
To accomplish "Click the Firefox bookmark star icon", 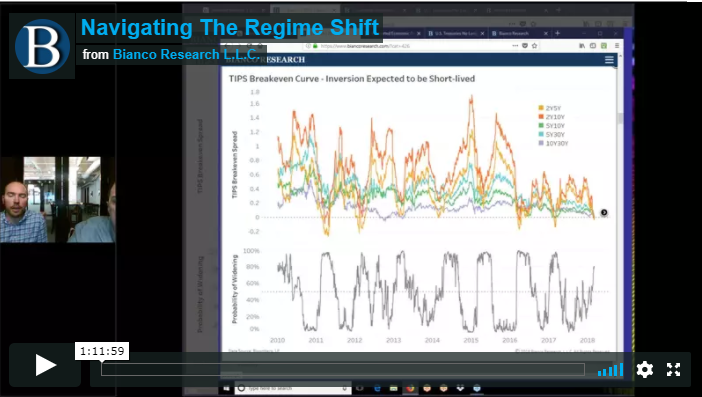I will tap(534, 46).
